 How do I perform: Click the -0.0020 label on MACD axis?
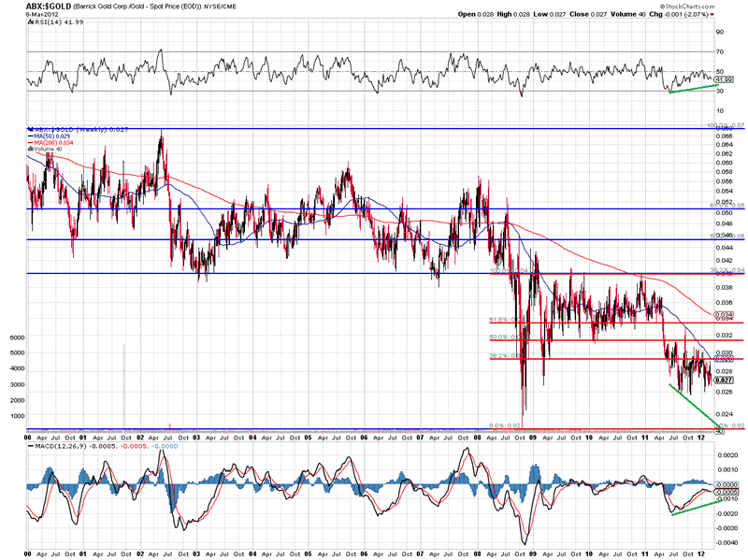pyautogui.click(x=726, y=514)
